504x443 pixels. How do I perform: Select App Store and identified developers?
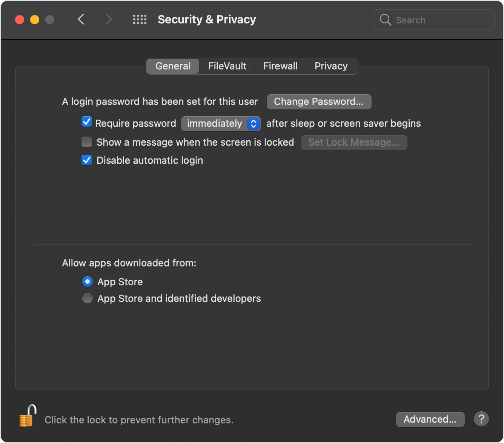[x=87, y=298]
